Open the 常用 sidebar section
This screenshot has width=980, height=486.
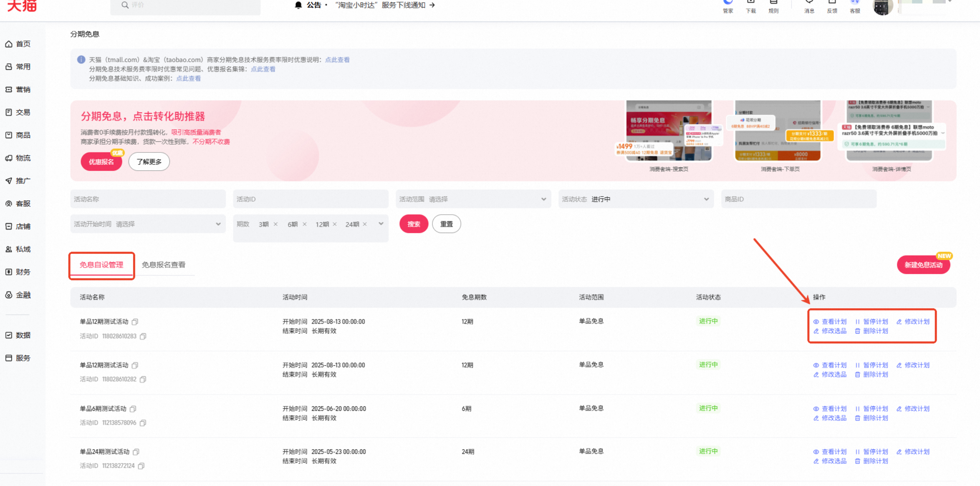coord(18,67)
